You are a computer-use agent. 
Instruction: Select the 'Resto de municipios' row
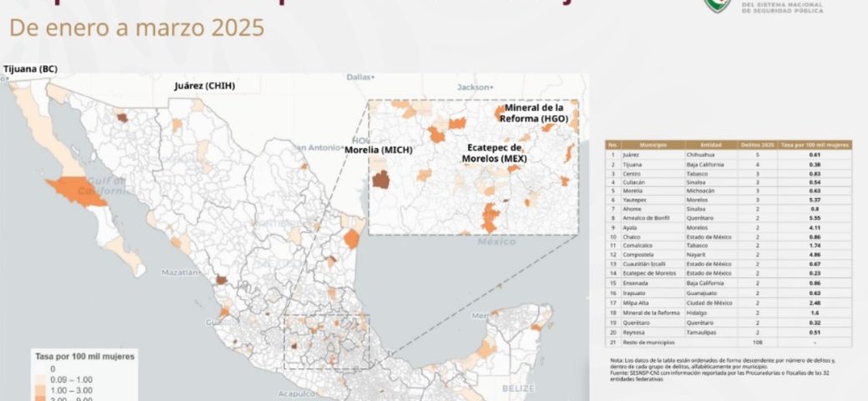729,343
